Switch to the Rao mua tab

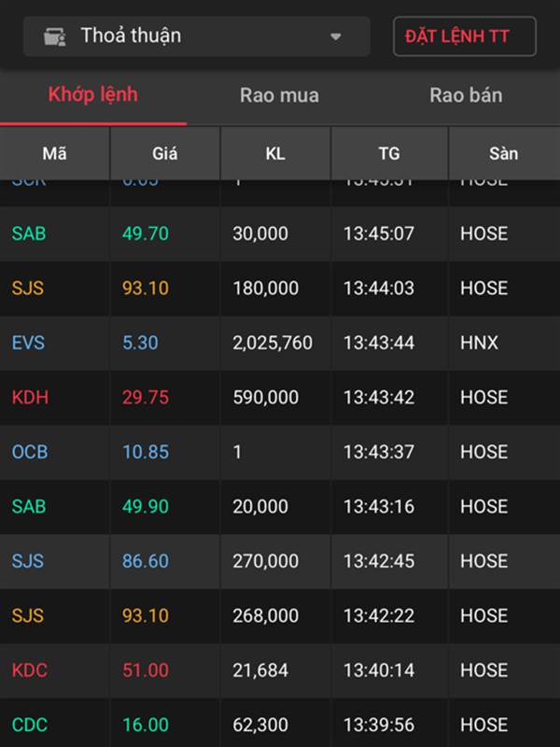point(279,95)
